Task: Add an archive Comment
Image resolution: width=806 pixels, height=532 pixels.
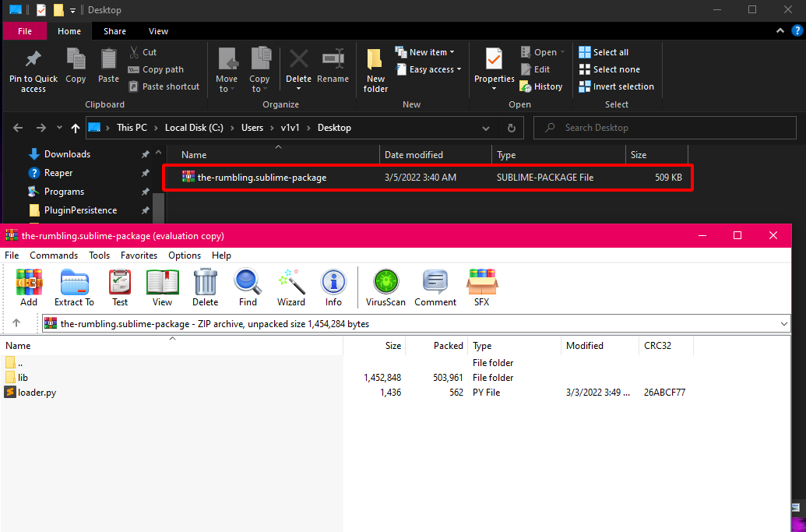Action: click(x=435, y=287)
